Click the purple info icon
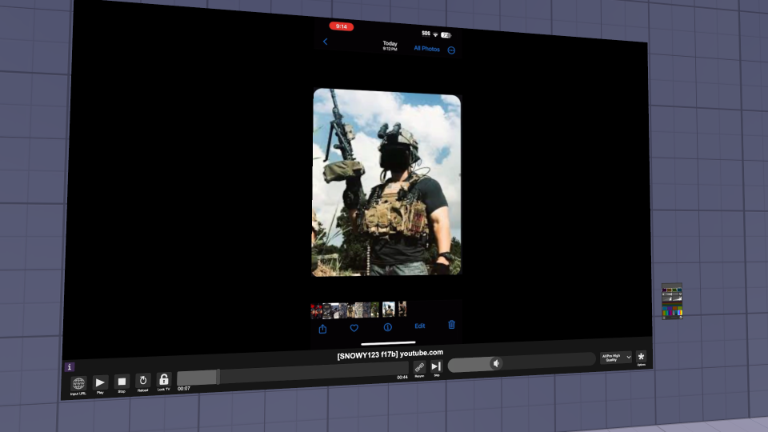The height and width of the screenshot is (432, 768). click(69, 367)
